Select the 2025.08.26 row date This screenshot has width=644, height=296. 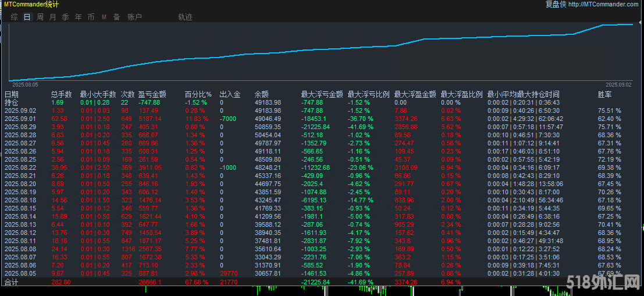(x=20, y=151)
